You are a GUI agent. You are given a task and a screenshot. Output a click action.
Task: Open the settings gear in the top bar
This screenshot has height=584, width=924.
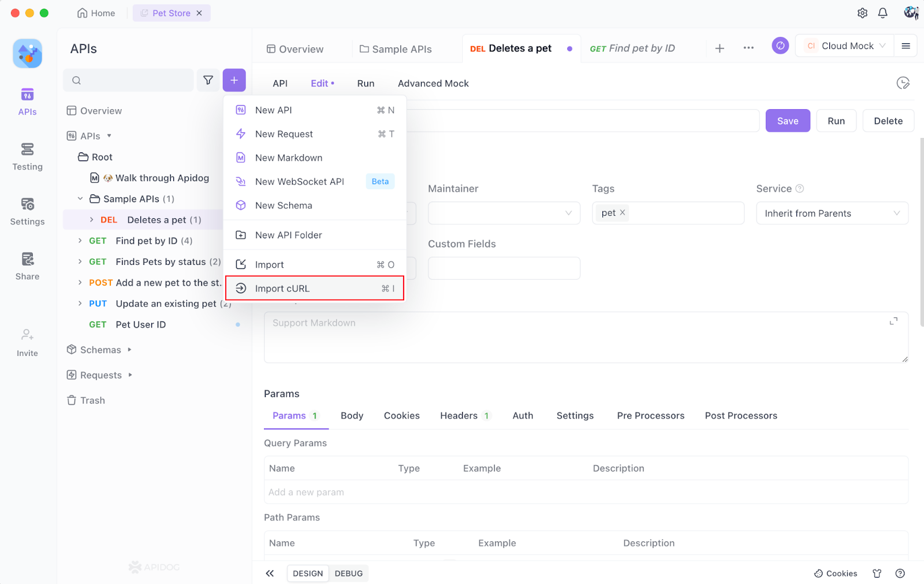(x=862, y=13)
